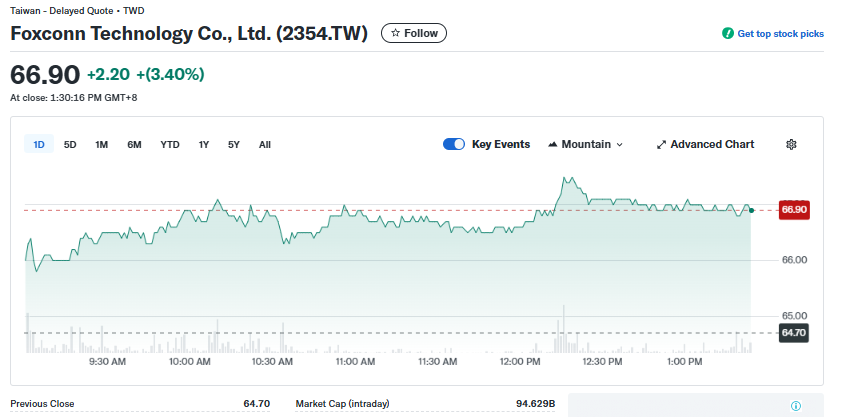Expand the Mountain dropdown chevron
Viewport: 843px width, 417px height.
[620, 144]
